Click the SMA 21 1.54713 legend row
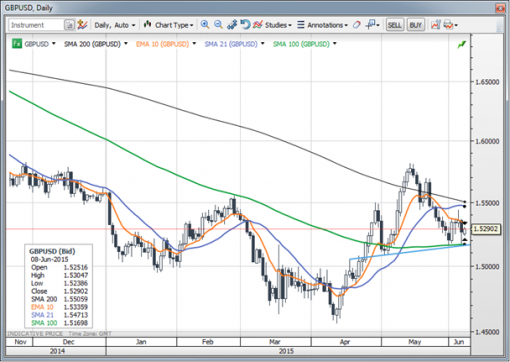Viewport: 510px width, 362px height. [x=59, y=315]
